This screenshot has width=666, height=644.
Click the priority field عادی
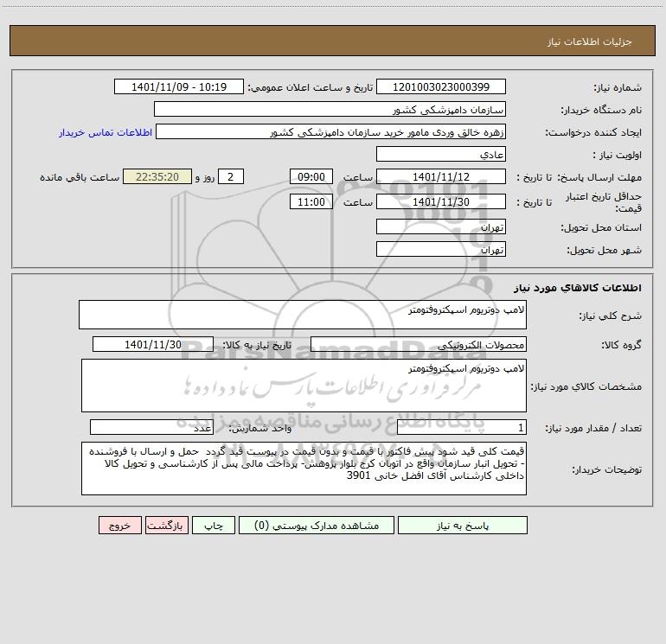click(x=441, y=155)
